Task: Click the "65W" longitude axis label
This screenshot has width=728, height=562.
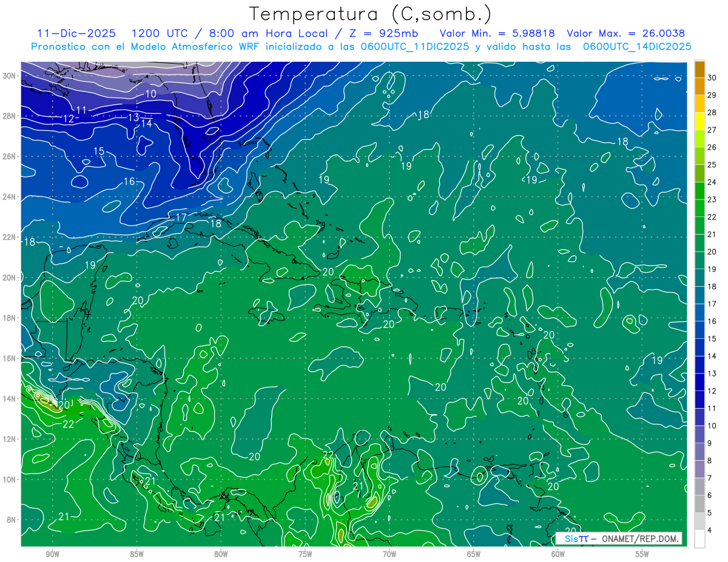Action: [x=474, y=554]
